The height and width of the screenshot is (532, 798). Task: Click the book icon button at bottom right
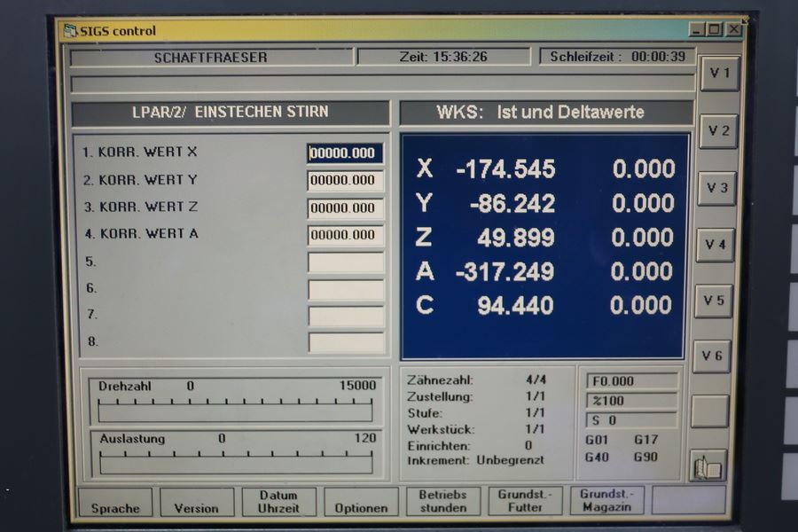[x=708, y=466]
